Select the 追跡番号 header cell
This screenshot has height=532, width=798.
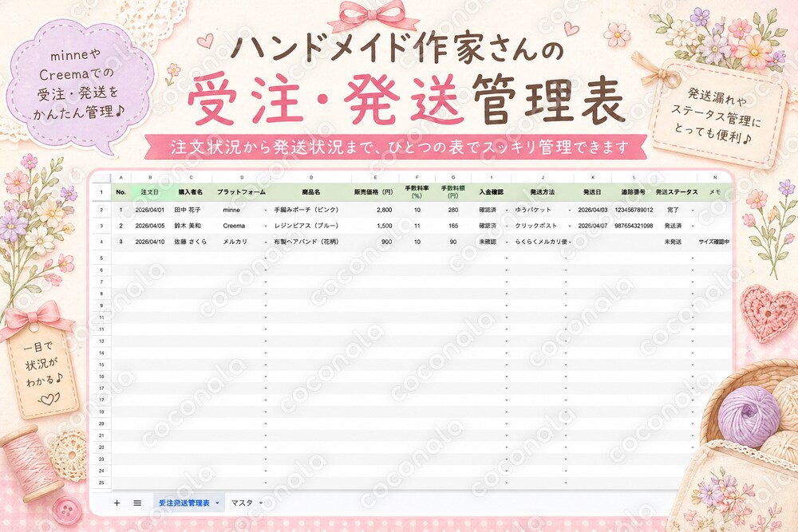point(634,192)
